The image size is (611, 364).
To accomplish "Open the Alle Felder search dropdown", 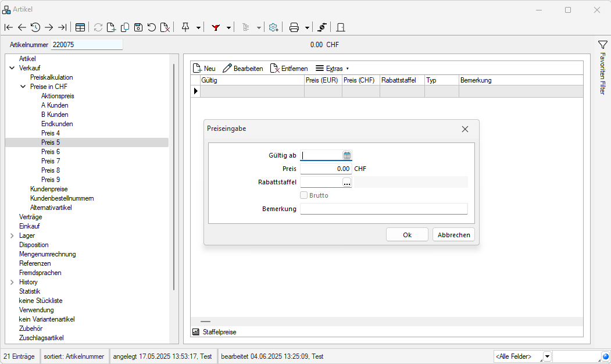I will pos(547,356).
